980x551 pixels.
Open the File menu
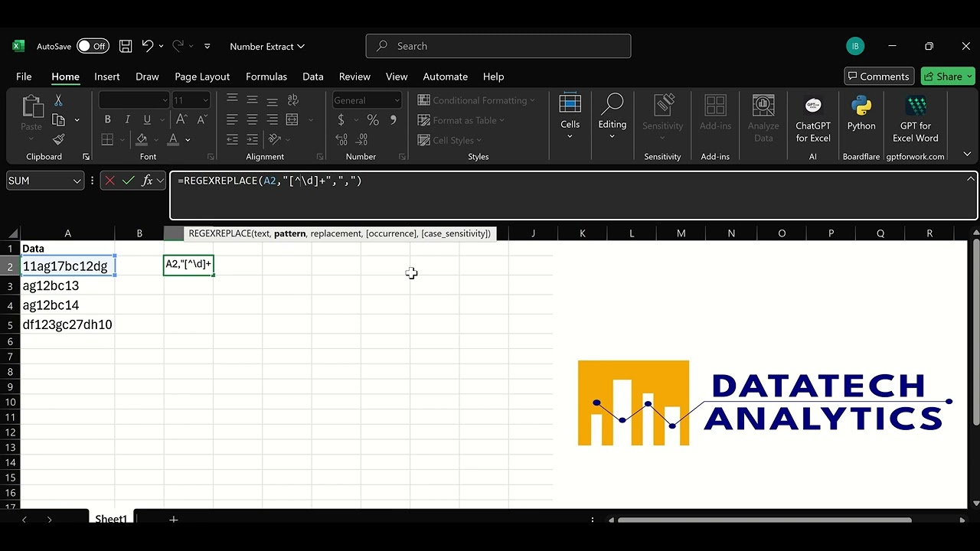[x=24, y=77]
